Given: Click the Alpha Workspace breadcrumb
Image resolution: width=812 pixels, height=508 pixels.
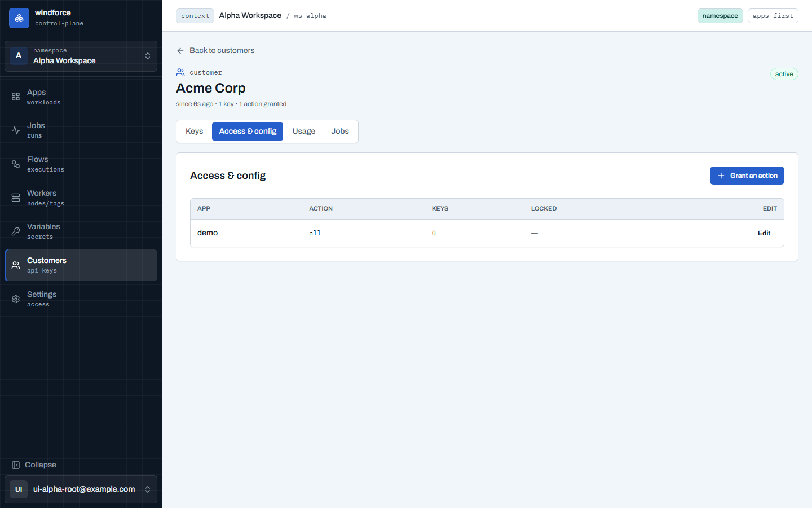Looking at the screenshot, I should pyautogui.click(x=250, y=16).
